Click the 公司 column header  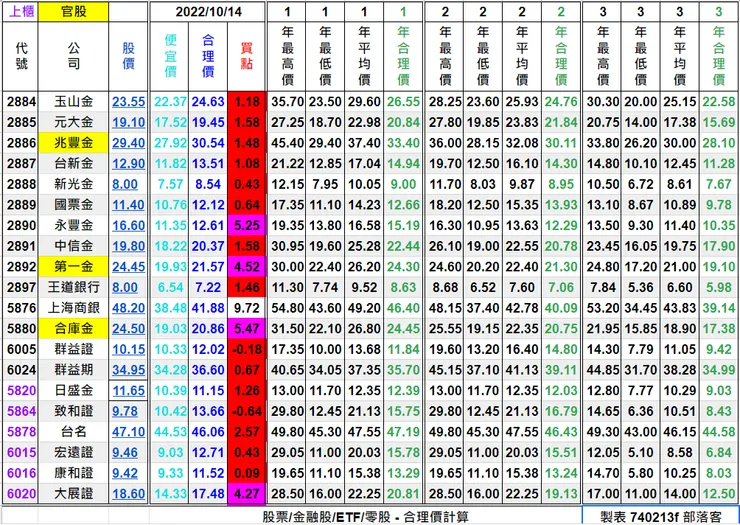click(74, 56)
